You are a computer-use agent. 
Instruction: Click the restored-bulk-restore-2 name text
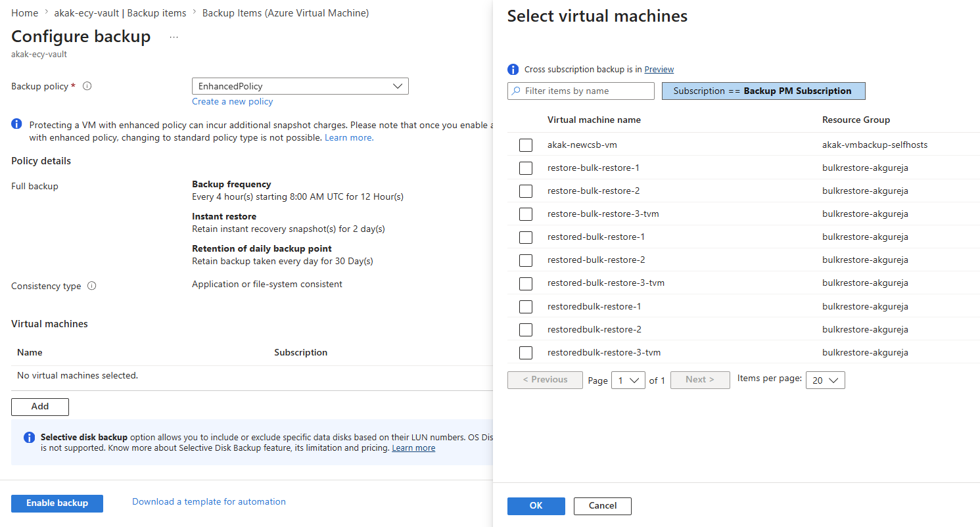tap(596, 260)
